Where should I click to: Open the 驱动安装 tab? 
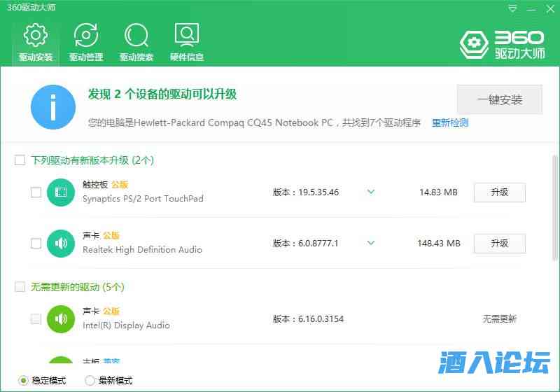pos(36,43)
